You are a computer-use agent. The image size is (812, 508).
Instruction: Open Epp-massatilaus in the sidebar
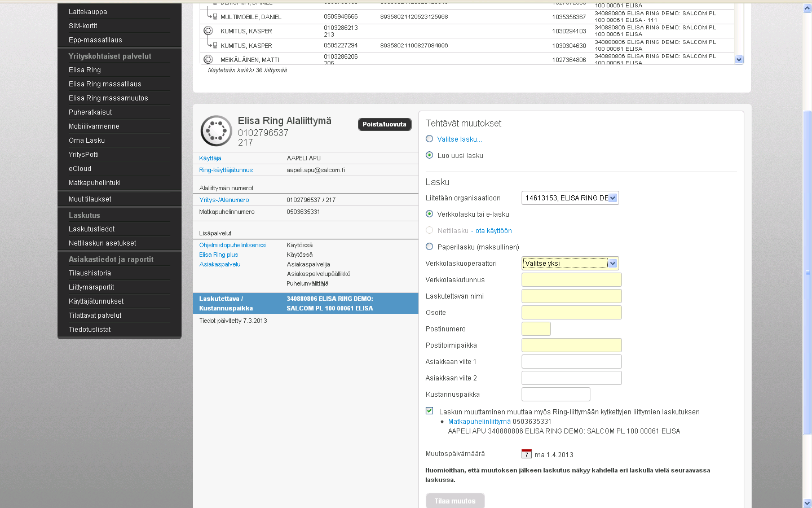pos(95,40)
